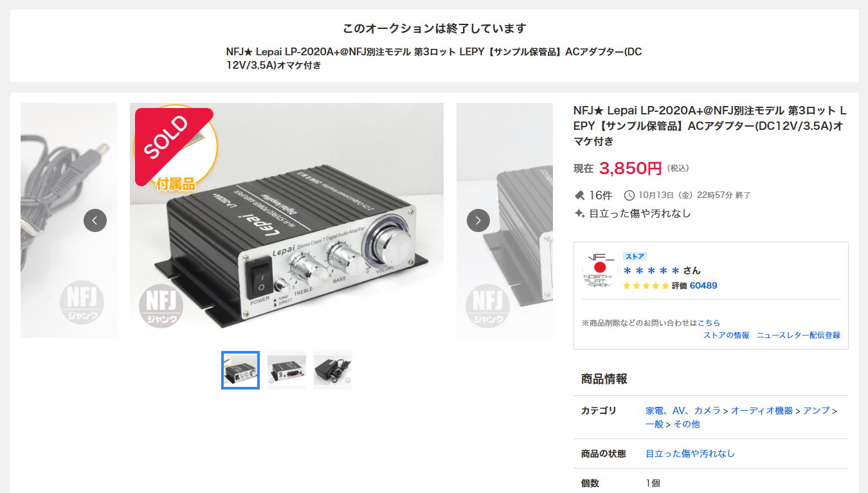Click the clock icon beside end time
868x493 pixels.
coord(629,195)
